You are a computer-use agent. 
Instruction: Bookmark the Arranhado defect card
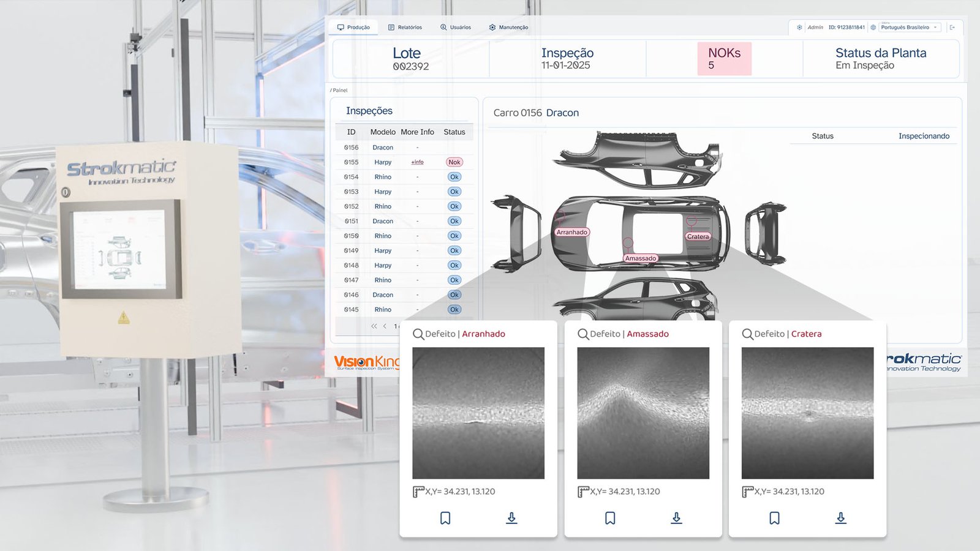click(x=445, y=518)
